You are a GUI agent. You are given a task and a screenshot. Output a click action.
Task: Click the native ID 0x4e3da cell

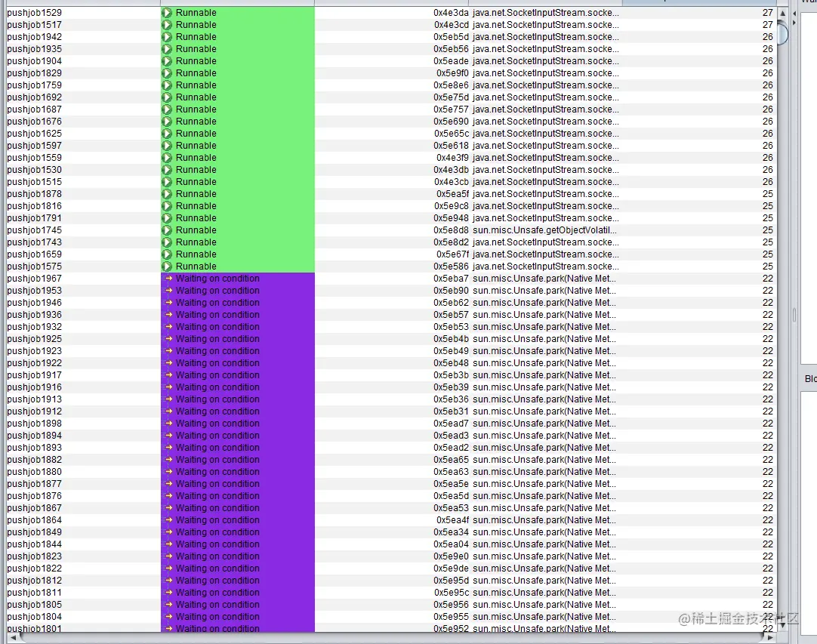[451, 13]
